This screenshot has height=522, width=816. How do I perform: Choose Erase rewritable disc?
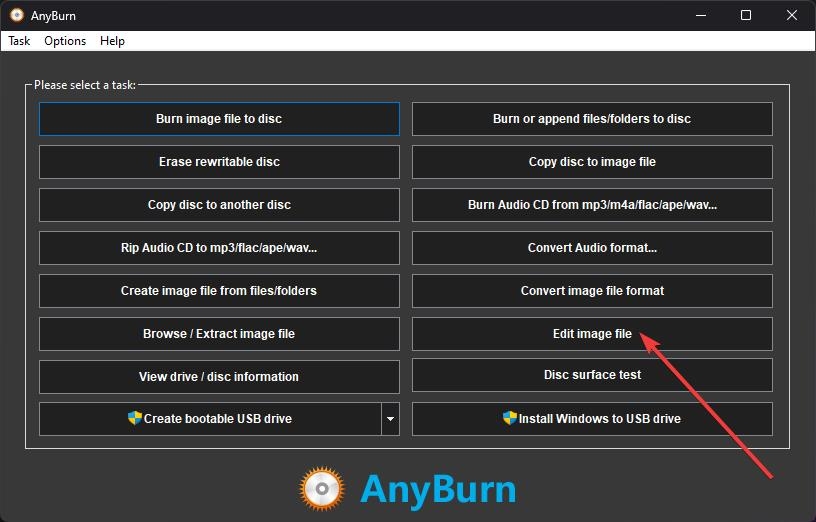click(x=219, y=162)
